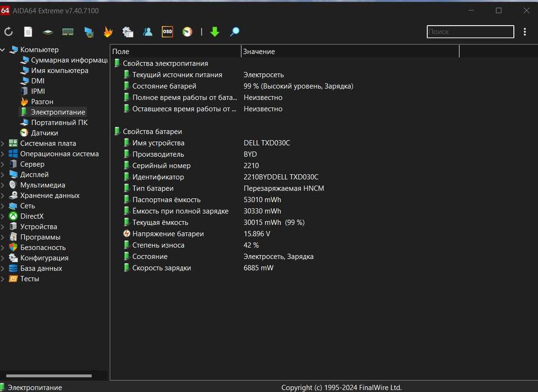The height and width of the screenshot is (392, 538).
Task: Click the user profile toolbar icon
Action: point(148,32)
